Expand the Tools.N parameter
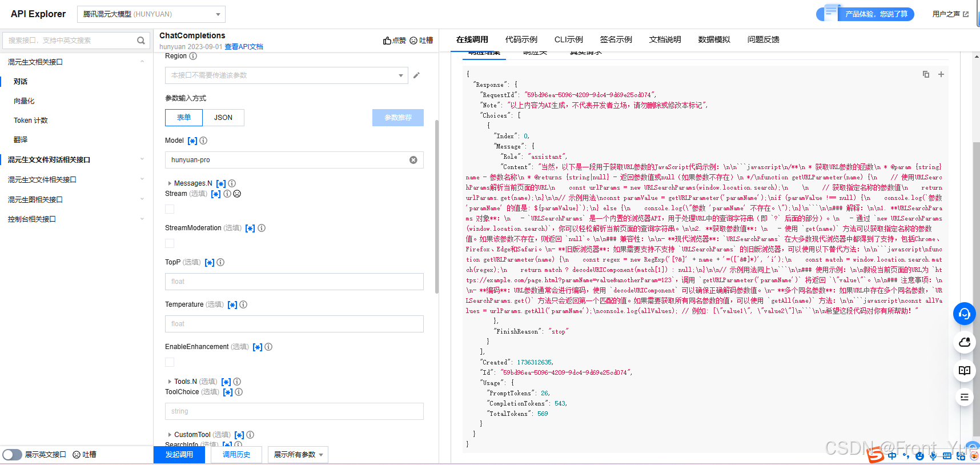The image size is (980, 465). tap(170, 382)
